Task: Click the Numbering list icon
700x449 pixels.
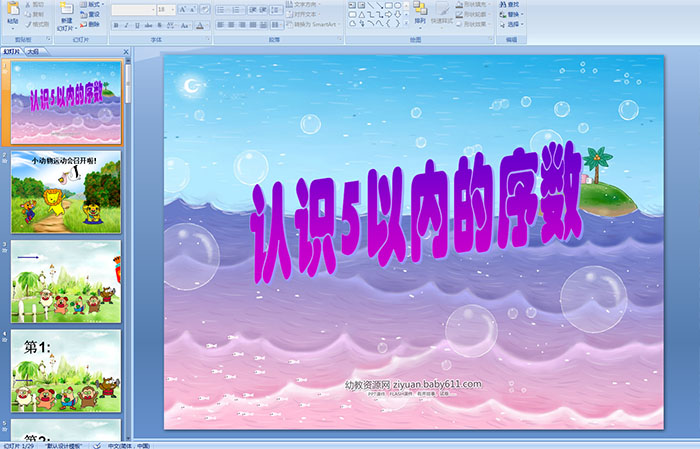Action: 237,10
